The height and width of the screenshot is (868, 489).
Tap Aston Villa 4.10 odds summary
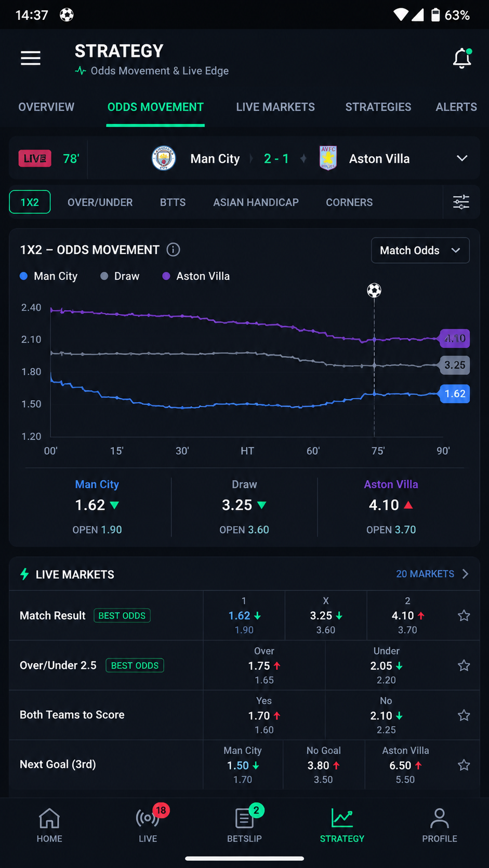coord(391,507)
